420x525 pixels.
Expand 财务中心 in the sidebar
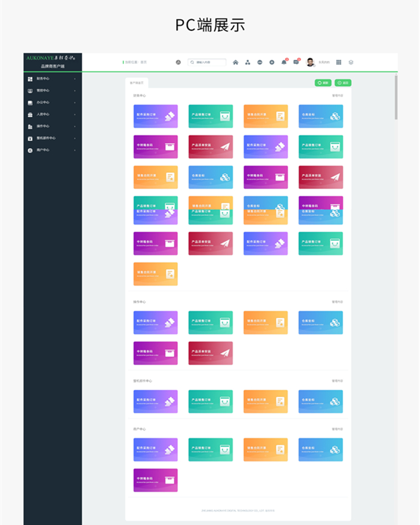pyautogui.click(x=53, y=78)
